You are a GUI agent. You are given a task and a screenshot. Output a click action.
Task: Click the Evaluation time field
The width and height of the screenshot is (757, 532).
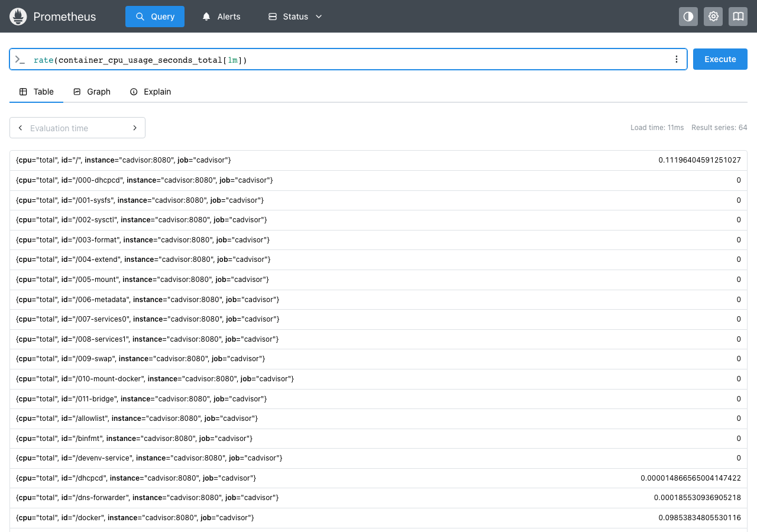tap(77, 128)
